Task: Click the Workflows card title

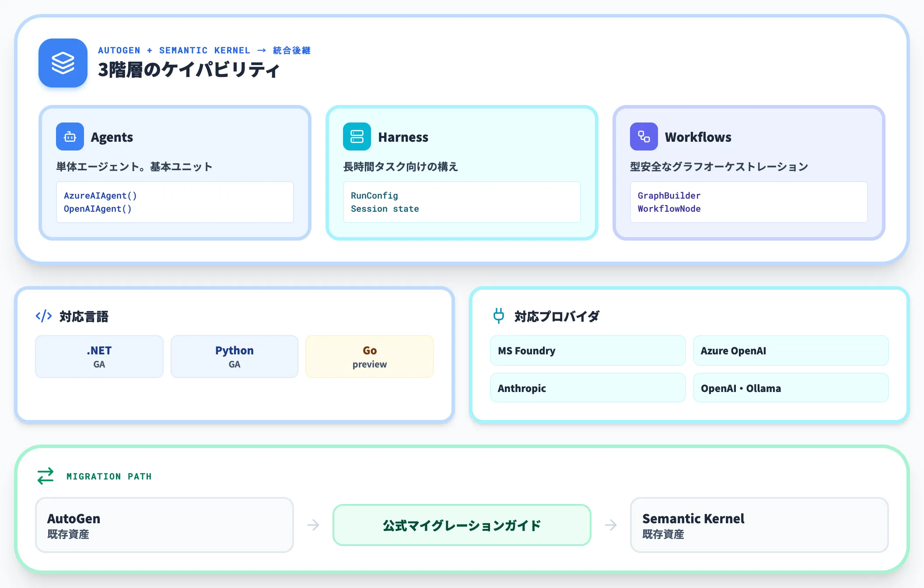Action: click(698, 137)
